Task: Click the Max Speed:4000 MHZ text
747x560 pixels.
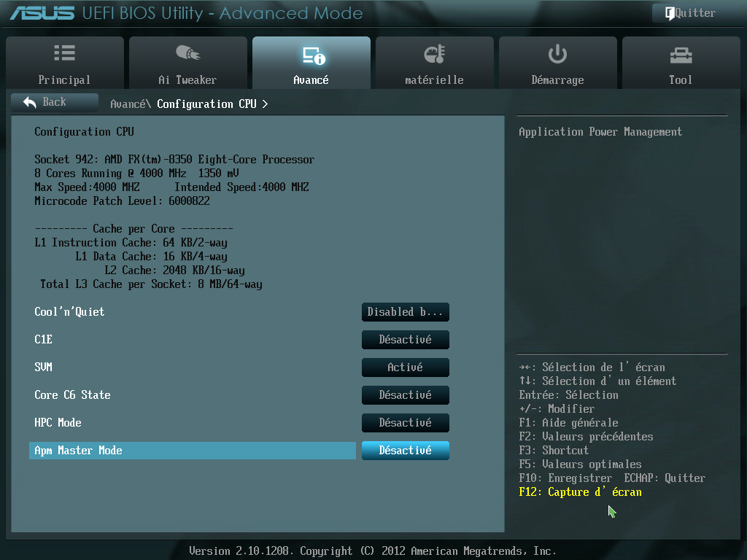Action: (x=88, y=187)
